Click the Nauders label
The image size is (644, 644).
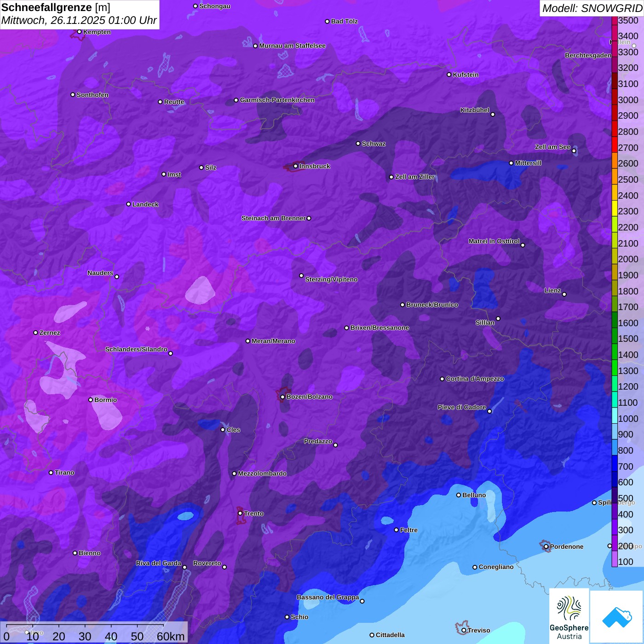[100, 273]
